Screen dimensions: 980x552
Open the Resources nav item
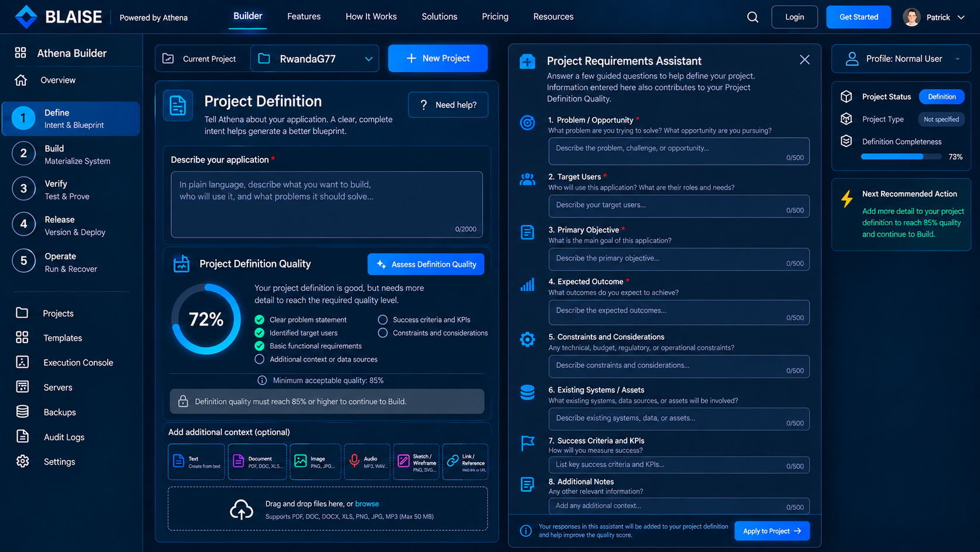[553, 16]
